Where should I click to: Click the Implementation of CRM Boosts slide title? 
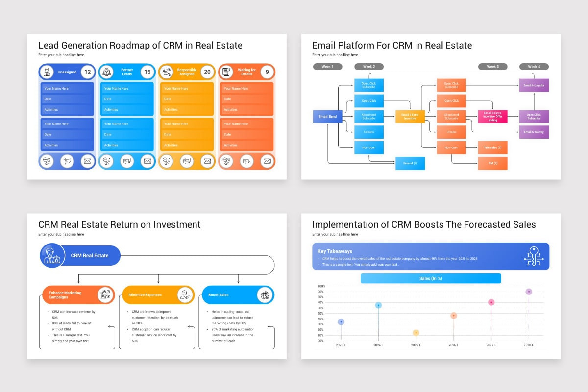pyautogui.click(x=424, y=225)
